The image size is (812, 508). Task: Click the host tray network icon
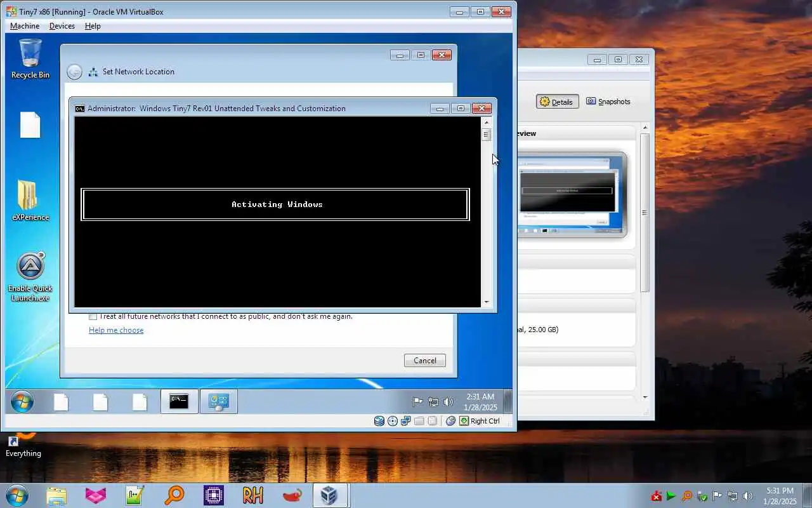click(733, 496)
